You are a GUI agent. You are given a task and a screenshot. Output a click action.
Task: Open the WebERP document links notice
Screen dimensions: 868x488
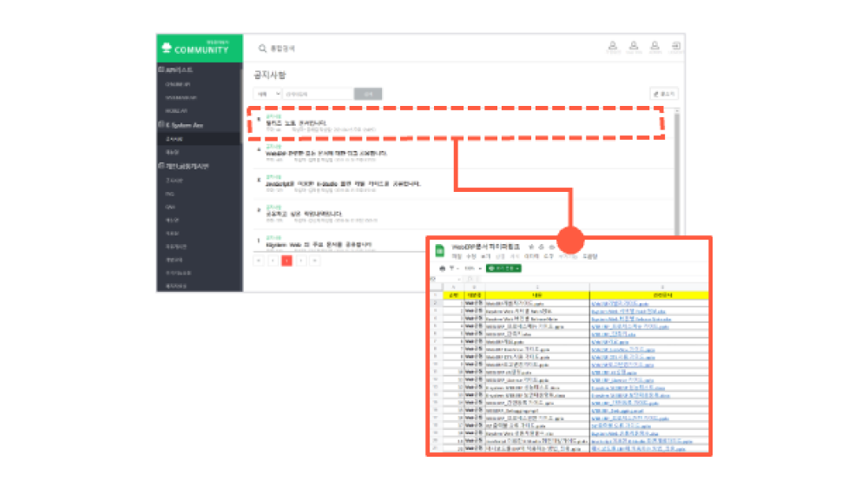[326, 153]
